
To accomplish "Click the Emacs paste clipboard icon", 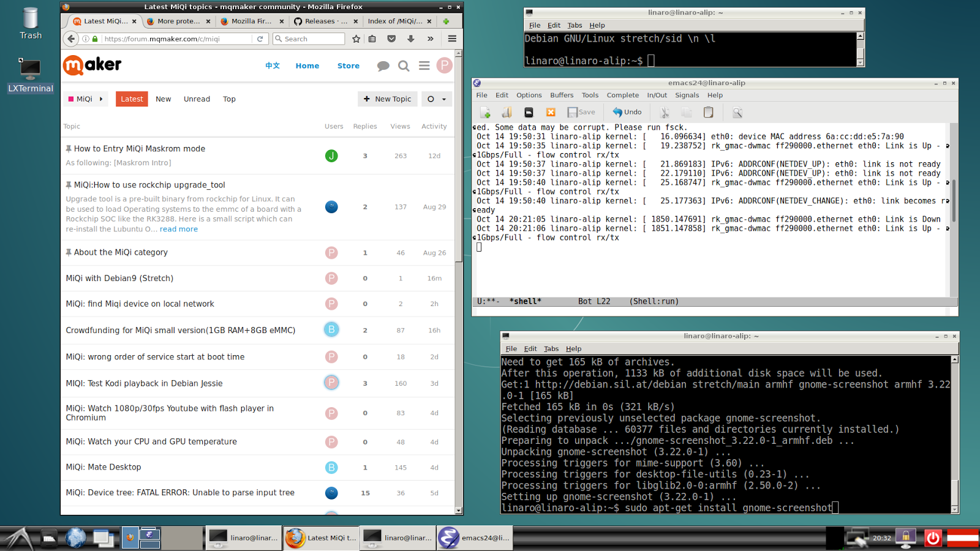I will 709,112.
